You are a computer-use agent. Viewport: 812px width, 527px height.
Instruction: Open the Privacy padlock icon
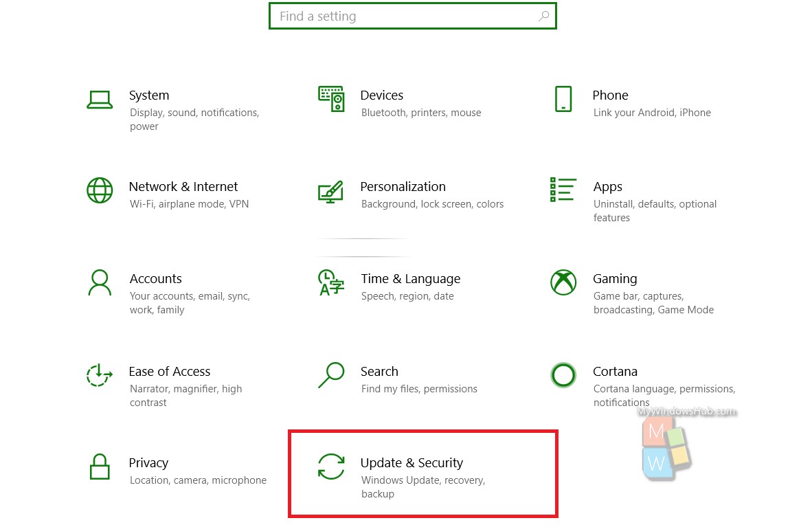[100, 467]
